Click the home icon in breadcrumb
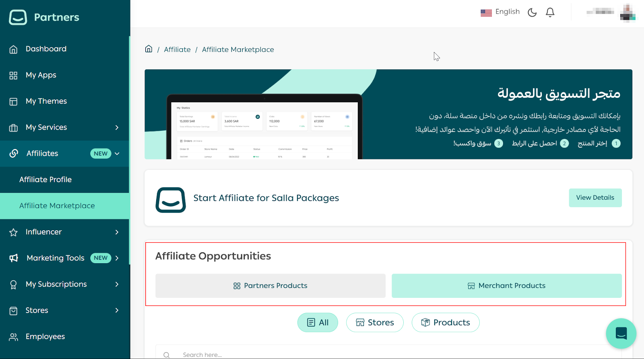 tap(149, 49)
